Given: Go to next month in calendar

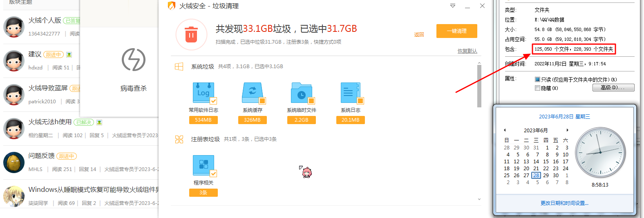Looking at the screenshot, I should pos(567,130).
